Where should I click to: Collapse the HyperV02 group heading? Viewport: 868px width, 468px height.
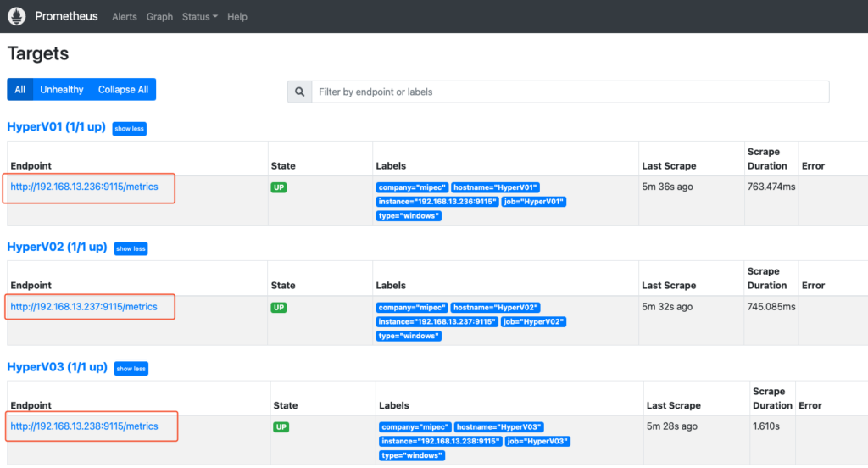click(x=57, y=247)
